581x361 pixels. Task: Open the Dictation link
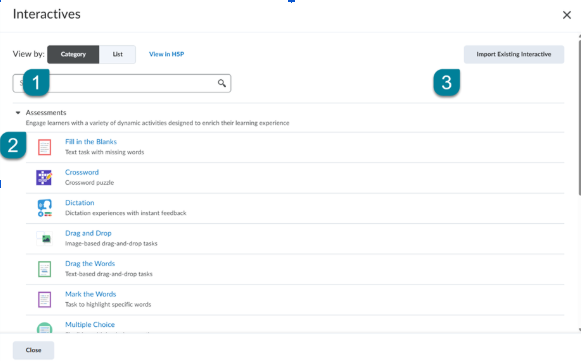click(80, 203)
